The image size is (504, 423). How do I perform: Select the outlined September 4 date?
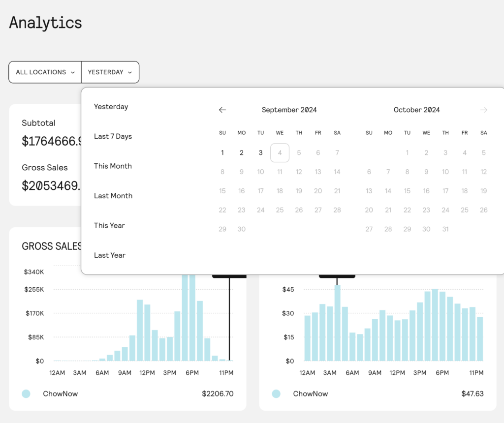coord(280,153)
